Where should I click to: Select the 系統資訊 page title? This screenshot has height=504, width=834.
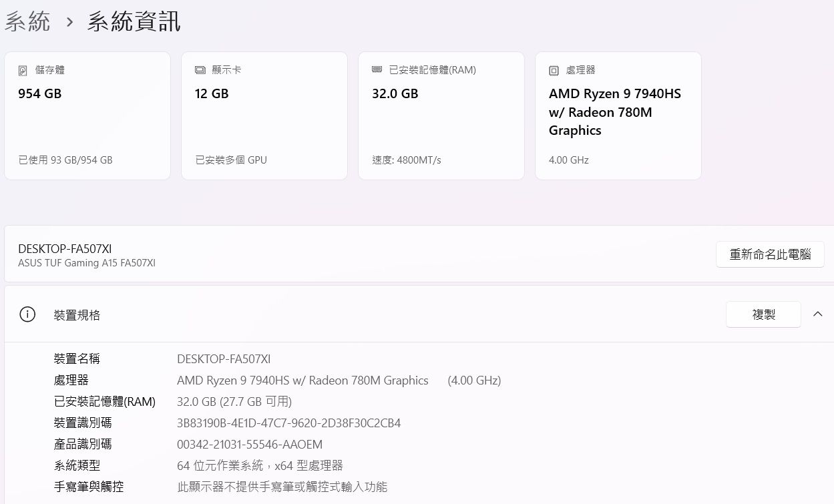pyautogui.click(x=134, y=21)
